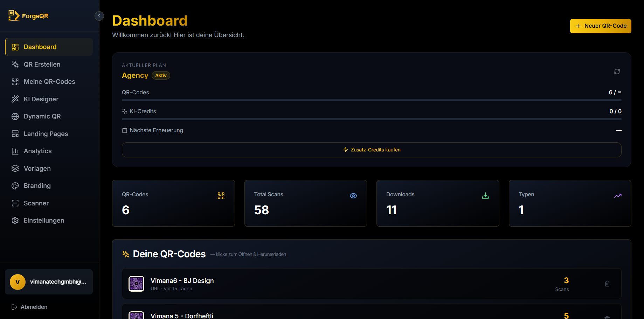Click the Landing Pages layout icon
The image size is (644, 319).
click(x=15, y=134)
